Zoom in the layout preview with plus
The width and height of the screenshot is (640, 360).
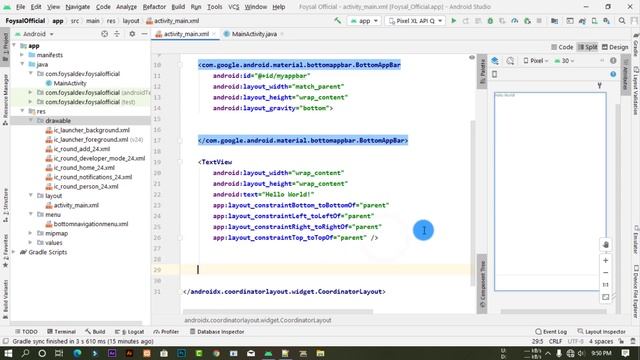click(x=606, y=260)
